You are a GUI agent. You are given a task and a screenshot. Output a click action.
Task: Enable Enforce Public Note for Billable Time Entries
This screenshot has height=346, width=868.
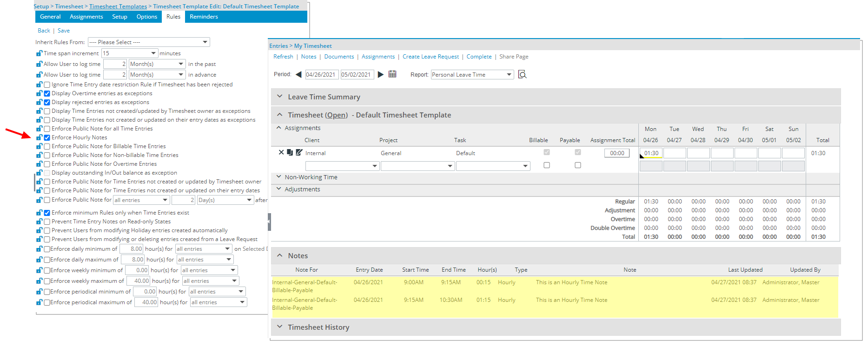point(47,147)
